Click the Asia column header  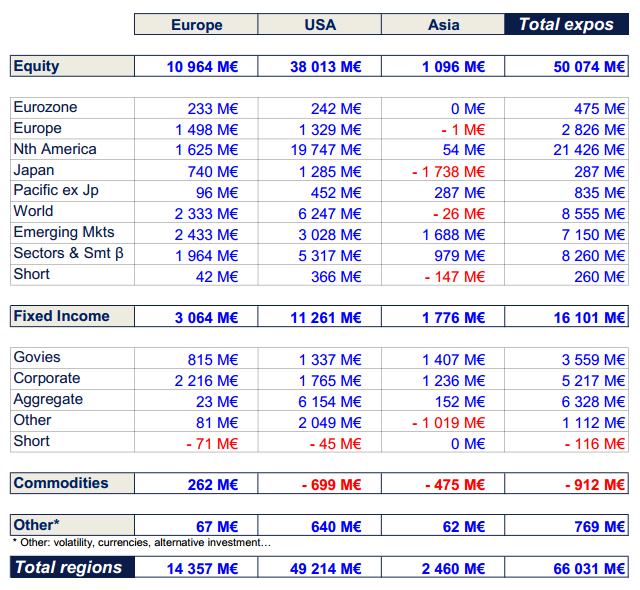443,25
